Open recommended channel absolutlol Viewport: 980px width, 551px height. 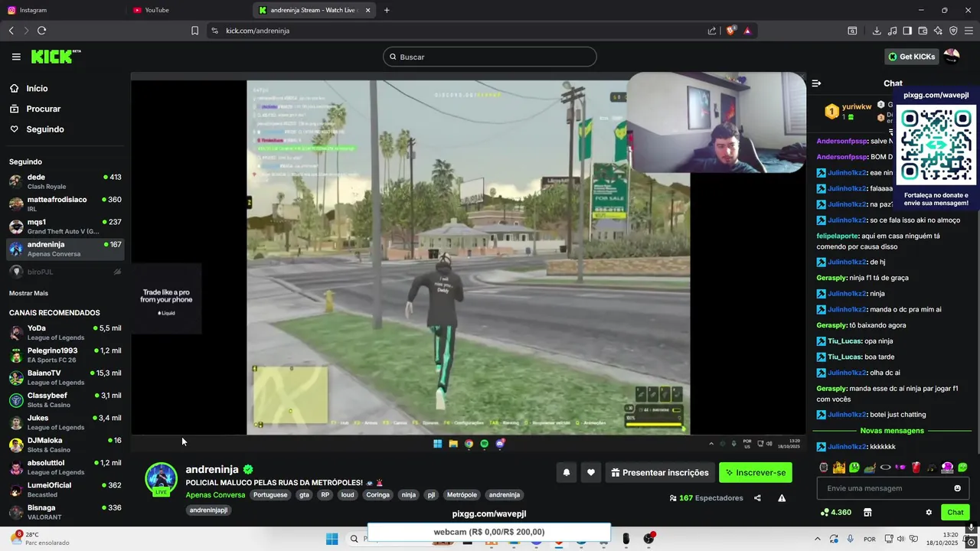point(65,467)
